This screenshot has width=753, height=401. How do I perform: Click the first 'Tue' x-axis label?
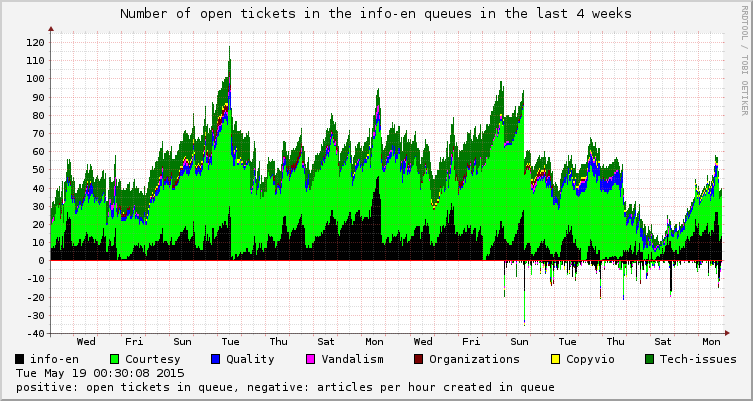pos(230,342)
